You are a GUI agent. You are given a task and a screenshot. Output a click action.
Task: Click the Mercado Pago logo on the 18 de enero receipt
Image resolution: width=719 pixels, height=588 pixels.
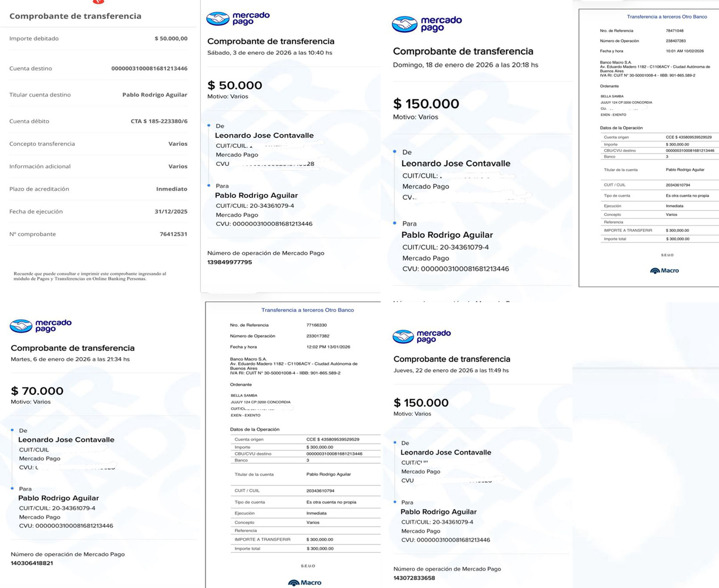427,24
